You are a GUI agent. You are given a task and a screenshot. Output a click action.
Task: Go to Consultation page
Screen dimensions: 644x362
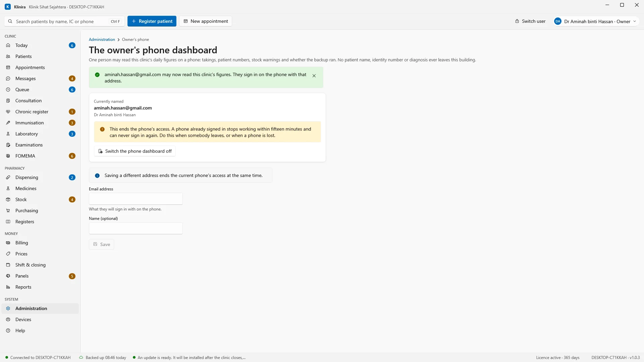click(40, 101)
